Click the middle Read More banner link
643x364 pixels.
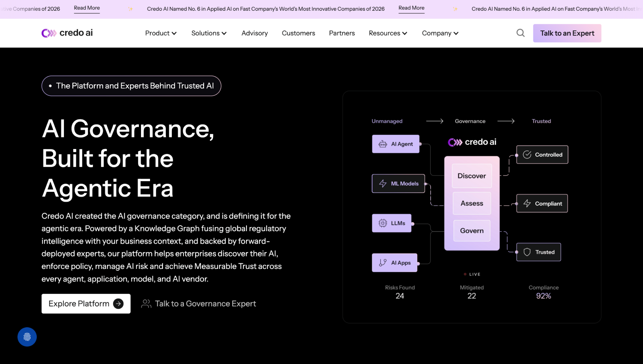click(412, 8)
